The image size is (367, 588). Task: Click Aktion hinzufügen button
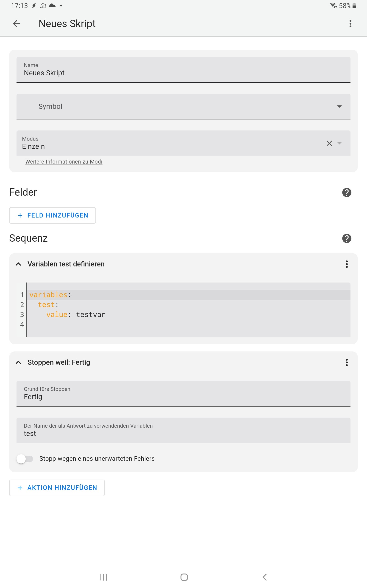[57, 488]
